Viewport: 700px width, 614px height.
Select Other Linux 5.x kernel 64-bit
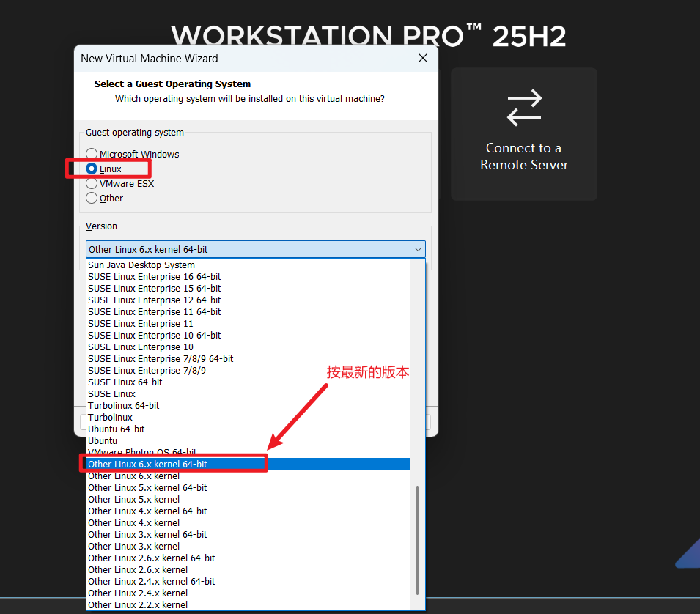248,488
